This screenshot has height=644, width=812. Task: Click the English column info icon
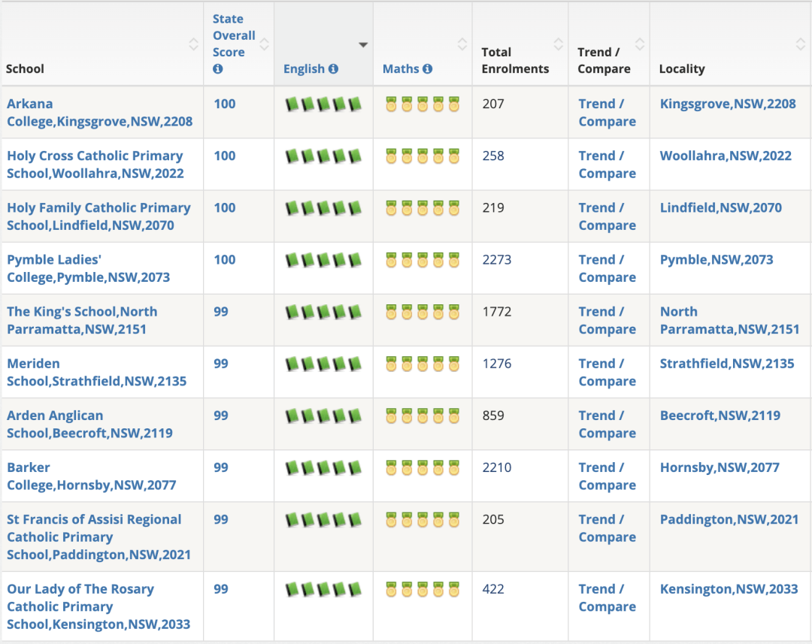point(334,69)
